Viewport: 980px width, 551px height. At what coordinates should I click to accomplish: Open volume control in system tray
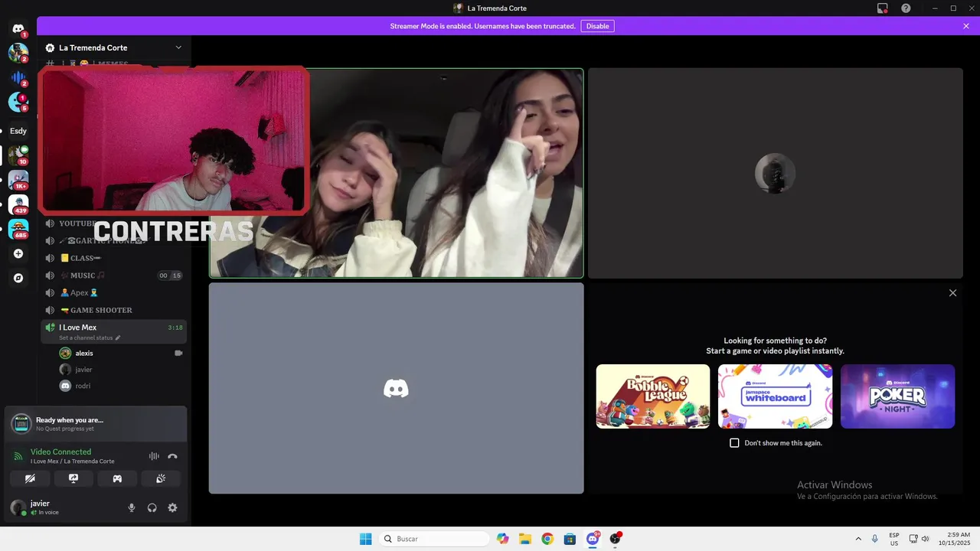point(926,539)
